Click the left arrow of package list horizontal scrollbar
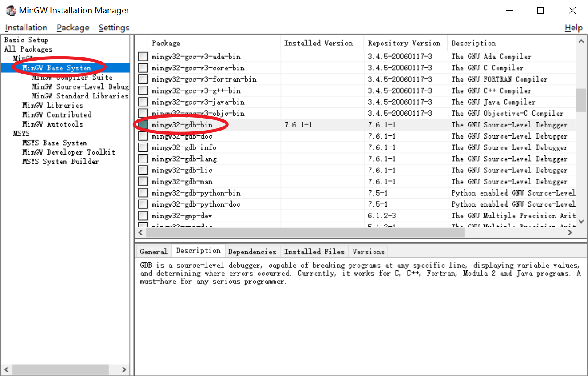The image size is (588, 376). point(141,233)
